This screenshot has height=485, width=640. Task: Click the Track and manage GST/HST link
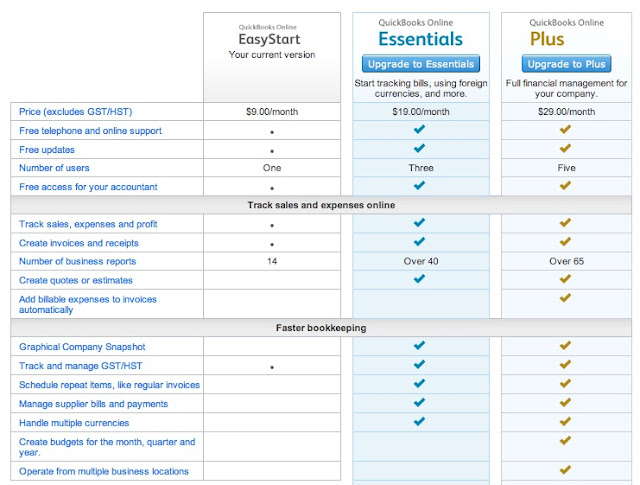click(x=81, y=366)
